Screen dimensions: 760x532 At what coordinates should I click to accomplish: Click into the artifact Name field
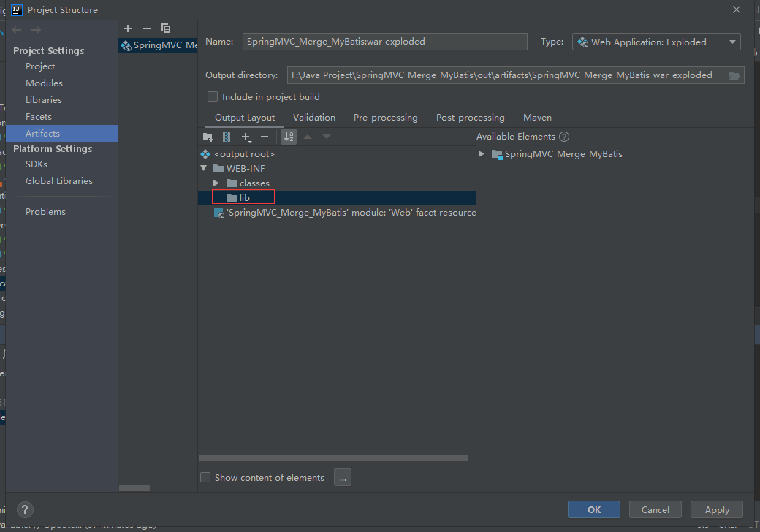[385, 42]
